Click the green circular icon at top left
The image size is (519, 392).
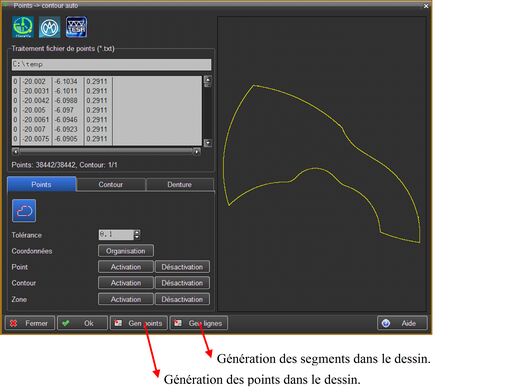(x=23, y=27)
